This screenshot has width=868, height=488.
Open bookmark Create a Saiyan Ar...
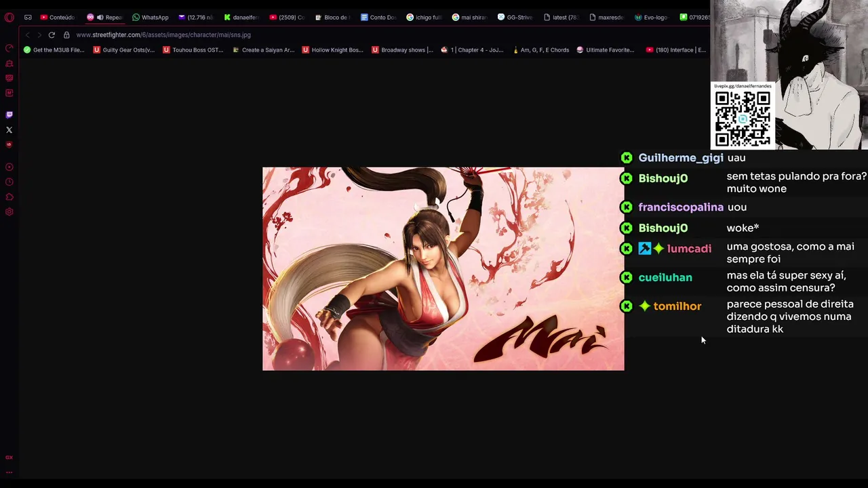click(264, 50)
